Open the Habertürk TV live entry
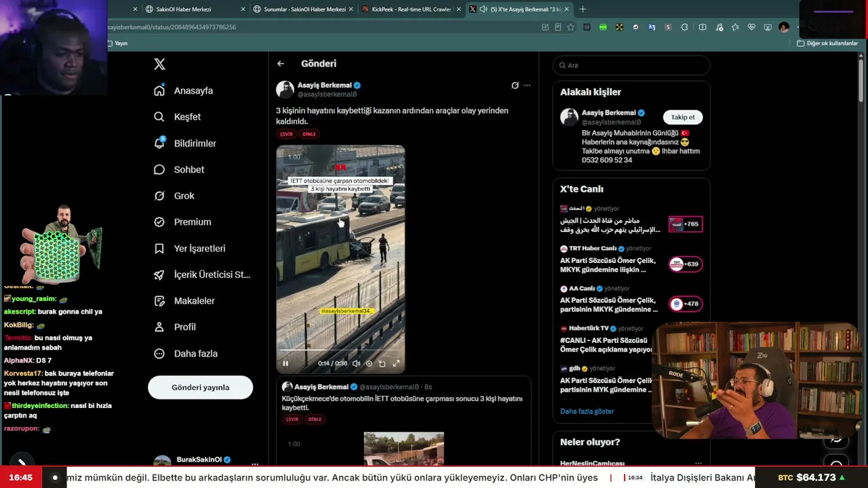868x488 pixels. pos(607,340)
